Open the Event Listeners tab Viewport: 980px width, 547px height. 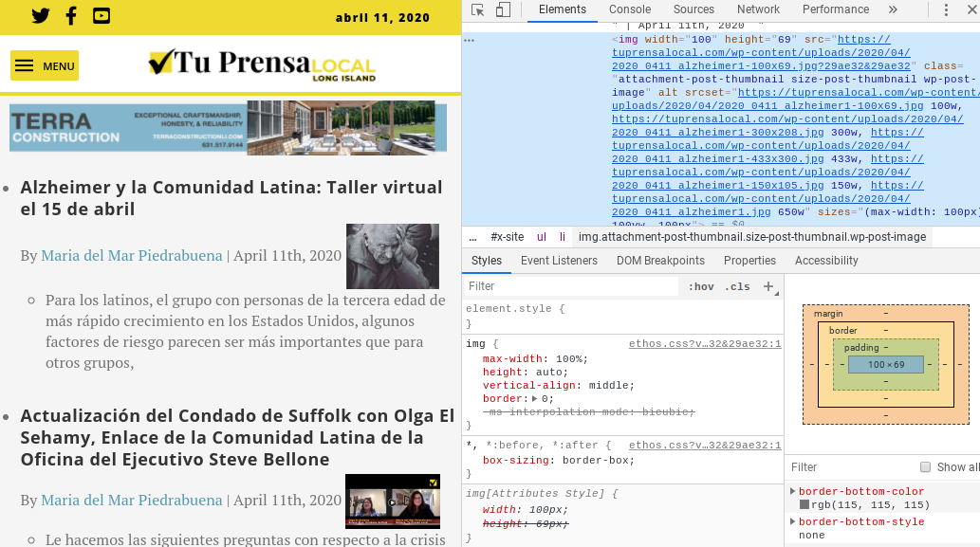coord(559,261)
